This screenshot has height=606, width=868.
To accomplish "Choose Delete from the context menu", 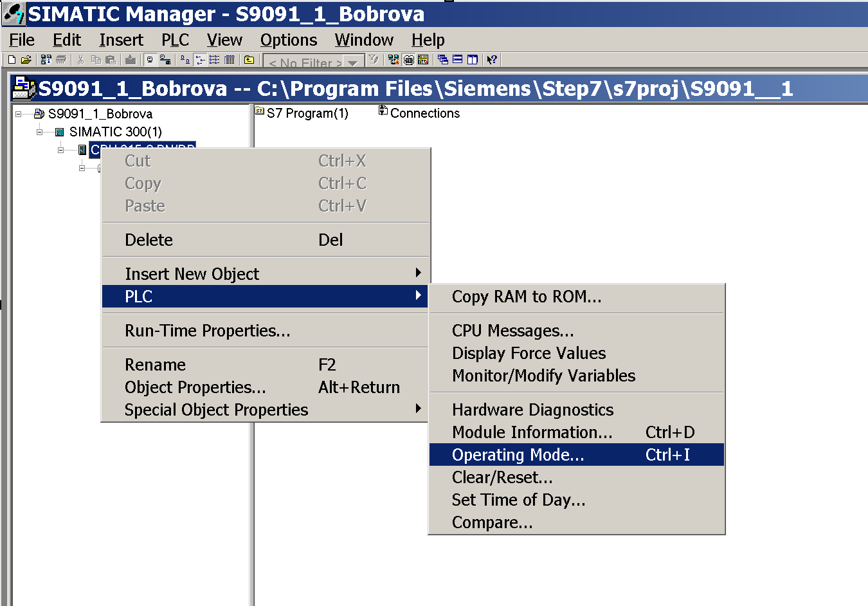I will (x=265, y=240).
